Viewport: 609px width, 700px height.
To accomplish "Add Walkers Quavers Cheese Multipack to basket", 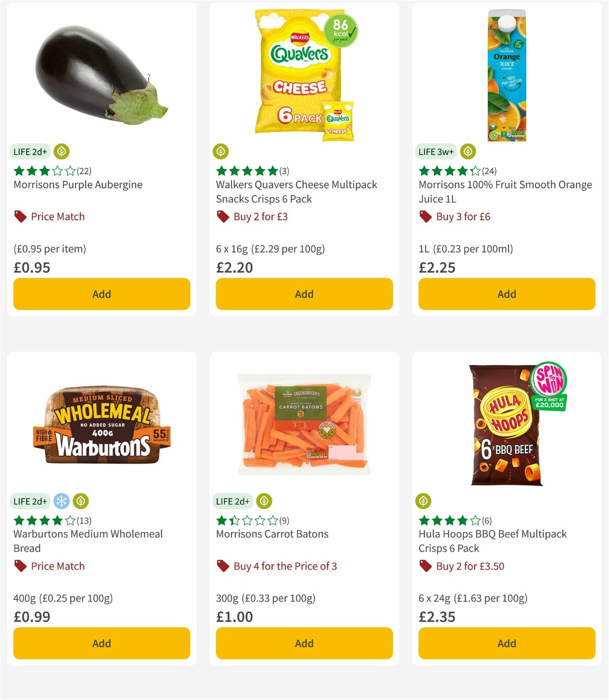I will (303, 294).
